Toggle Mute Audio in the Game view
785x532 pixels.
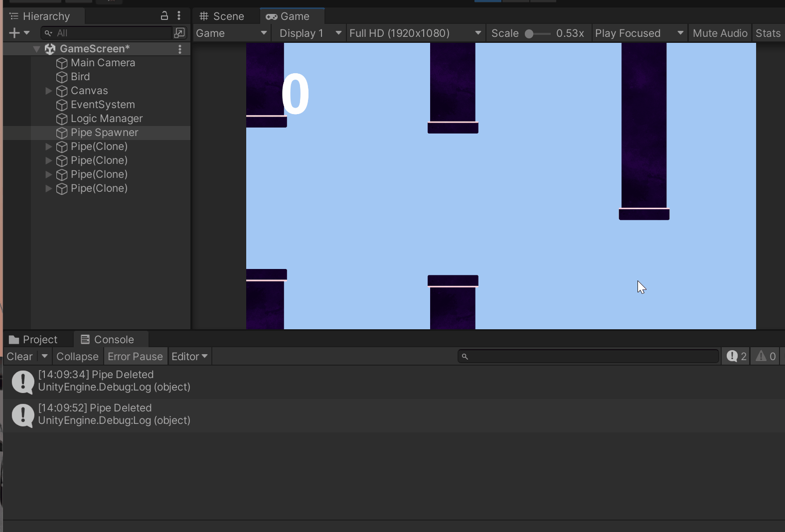[x=720, y=33]
